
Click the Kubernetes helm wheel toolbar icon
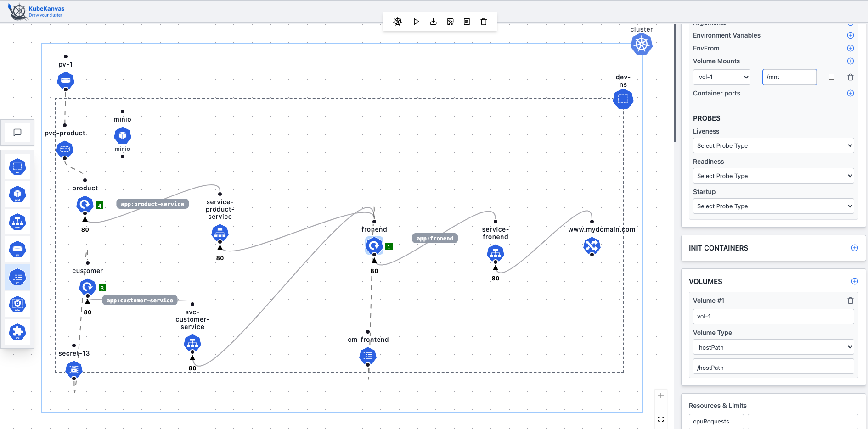click(x=398, y=22)
